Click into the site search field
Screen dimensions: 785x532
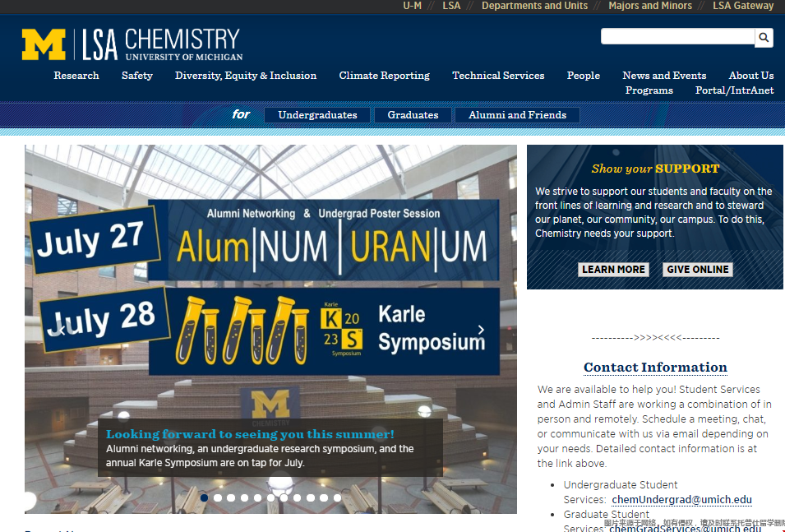677,37
